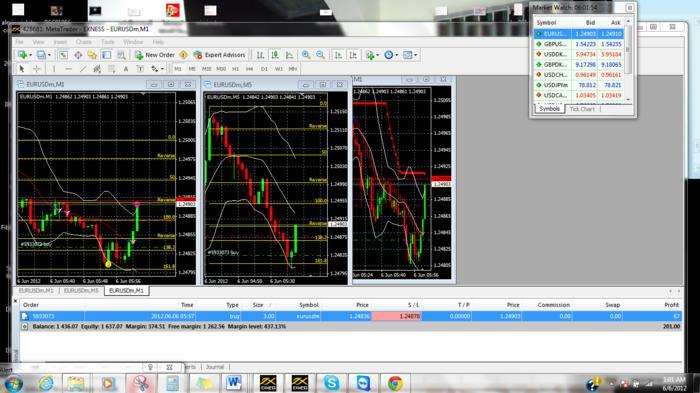Select the horizontal line drawing tool
The width and height of the screenshot is (700, 393).
click(68, 69)
